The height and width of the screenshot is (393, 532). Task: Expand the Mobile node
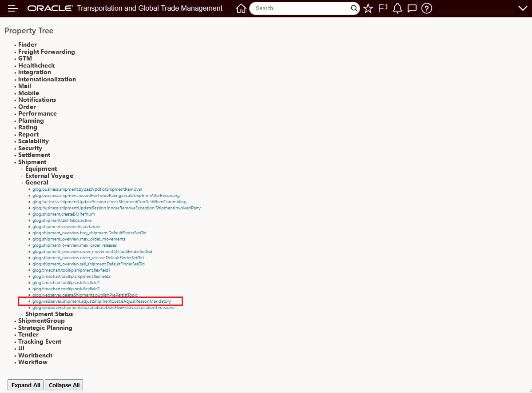[28, 93]
